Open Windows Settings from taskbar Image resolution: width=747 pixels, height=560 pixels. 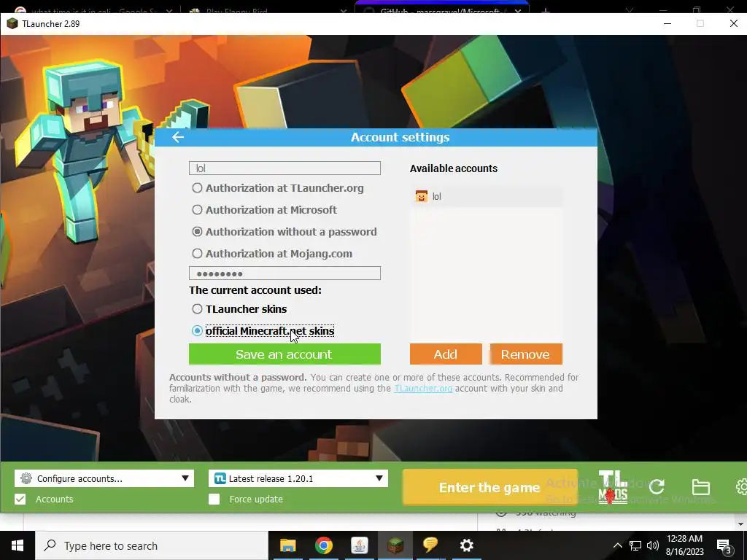coord(466,545)
